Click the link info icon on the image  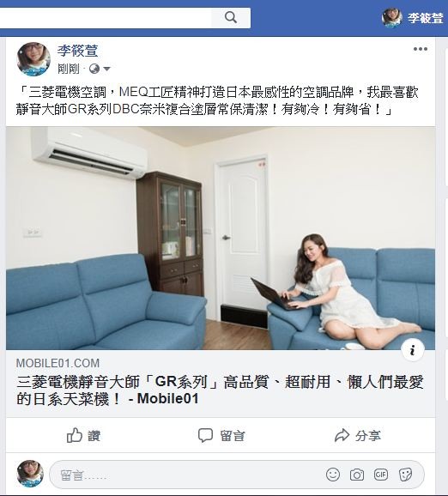coord(412,350)
